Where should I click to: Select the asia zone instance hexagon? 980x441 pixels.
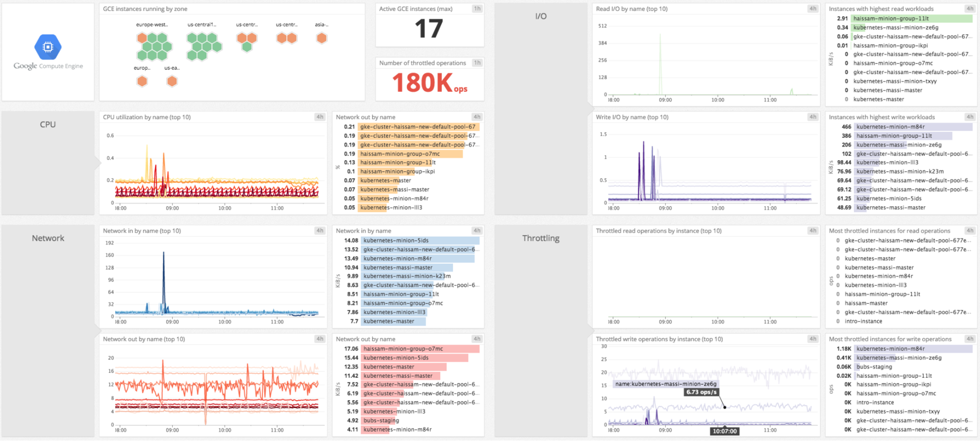tap(322, 38)
